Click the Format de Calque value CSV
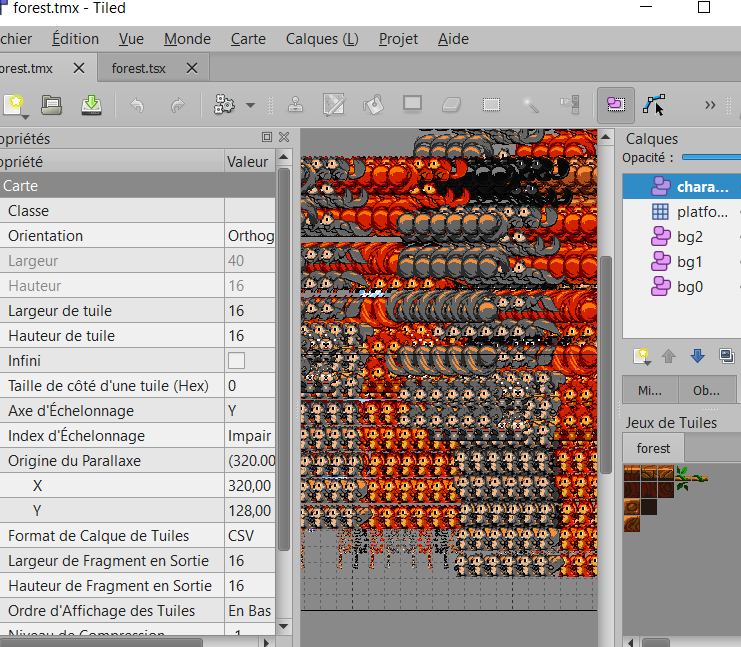 (x=250, y=535)
